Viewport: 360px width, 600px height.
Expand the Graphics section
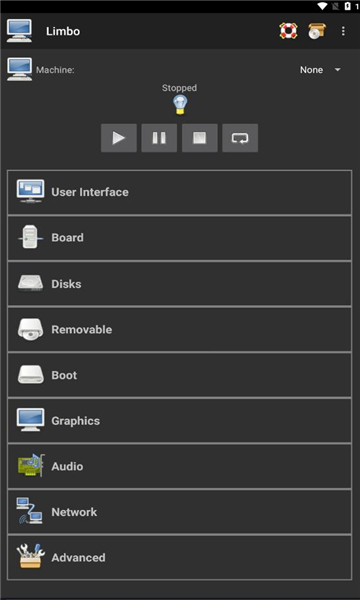point(179,421)
